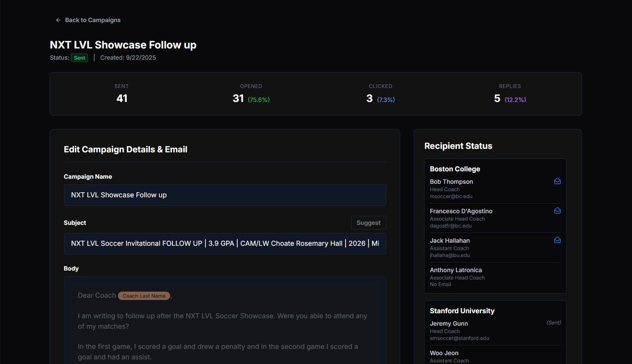632x364 pixels.
Task: Focus the Subject text field
Action: (x=224, y=244)
